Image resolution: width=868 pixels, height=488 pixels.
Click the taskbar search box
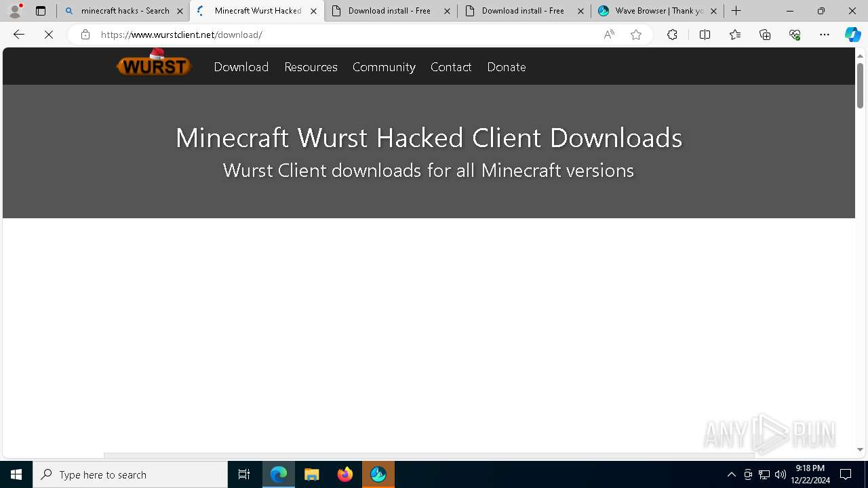pos(130,474)
